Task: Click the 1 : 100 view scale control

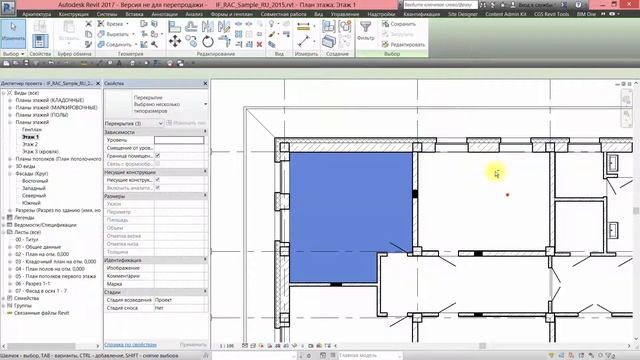Action: [x=227, y=346]
